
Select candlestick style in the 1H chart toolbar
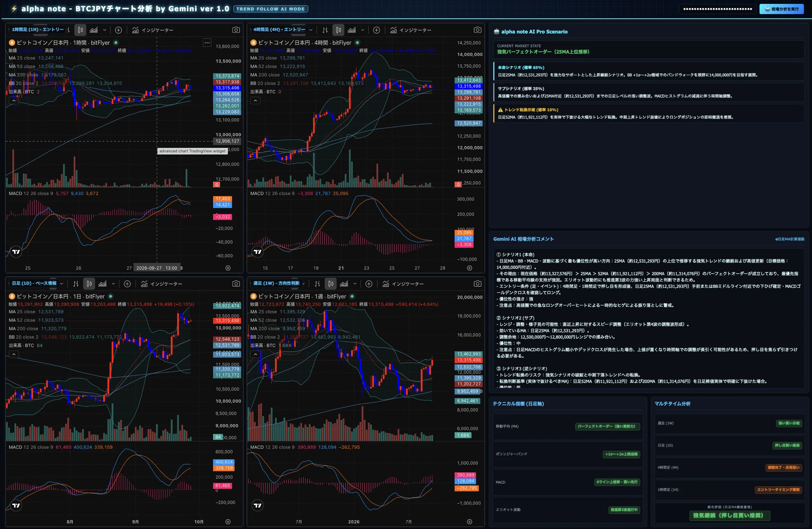click(x=80, y=30)
